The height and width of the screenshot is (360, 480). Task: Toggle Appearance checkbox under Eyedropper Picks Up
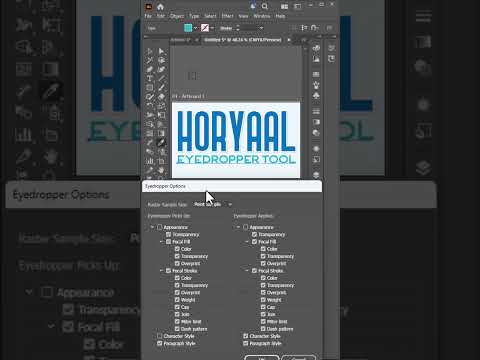click(160, 227)
